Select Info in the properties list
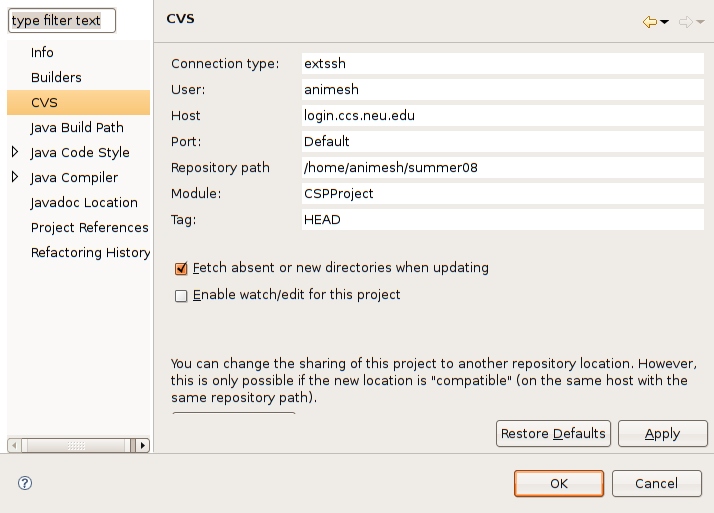 coord(42,52)
